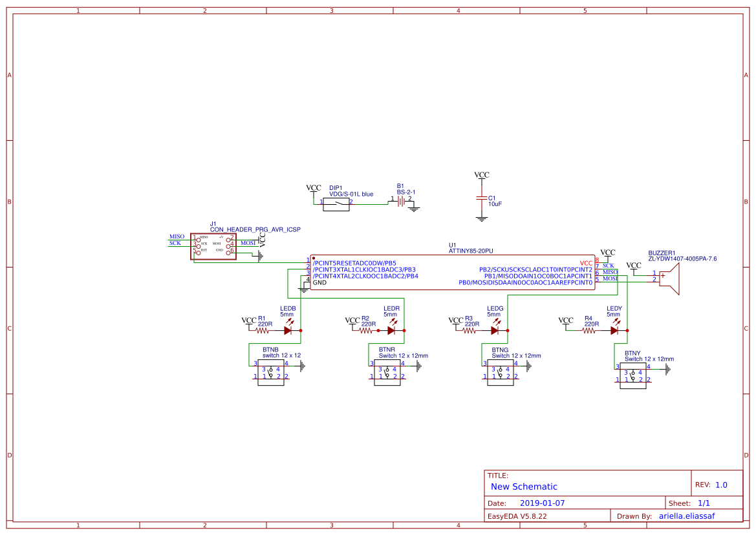Click the date 2019-01-07 field
756x535 pixels.
pyautogui.click(x=543, y=503)
